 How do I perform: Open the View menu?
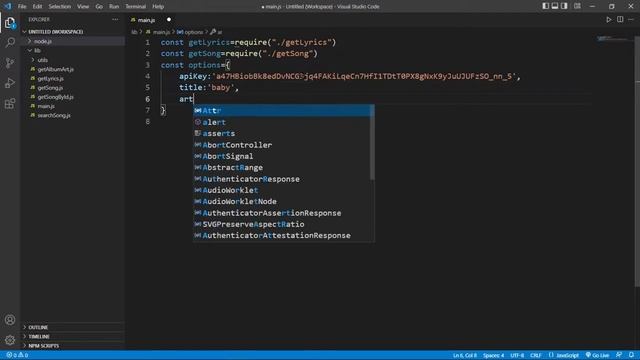pyautogui.click(x=83, y=7)
